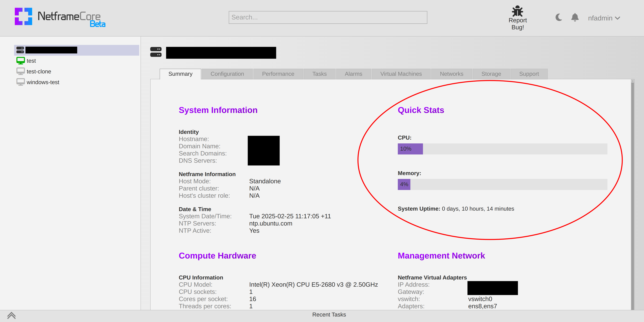Open the test VM entry
Viewport: 644px width, 322px height.
tap(31, 61)
